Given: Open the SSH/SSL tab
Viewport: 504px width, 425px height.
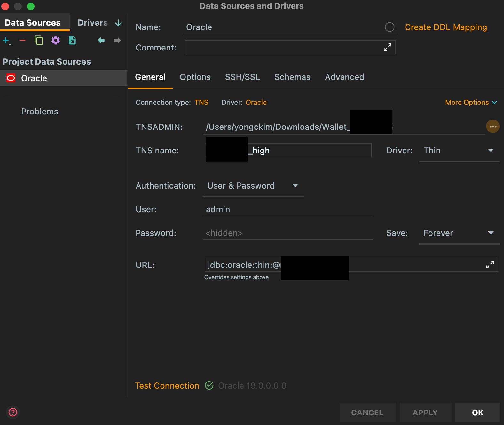Looking at the screenshot, I should pyautogui.click(x=242, y=77).
